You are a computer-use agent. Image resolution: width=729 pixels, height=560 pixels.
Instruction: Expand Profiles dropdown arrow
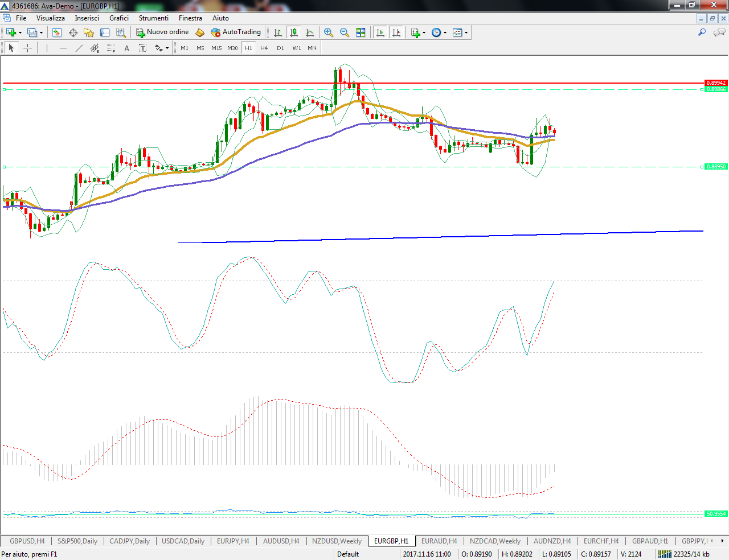click(41, 33)
